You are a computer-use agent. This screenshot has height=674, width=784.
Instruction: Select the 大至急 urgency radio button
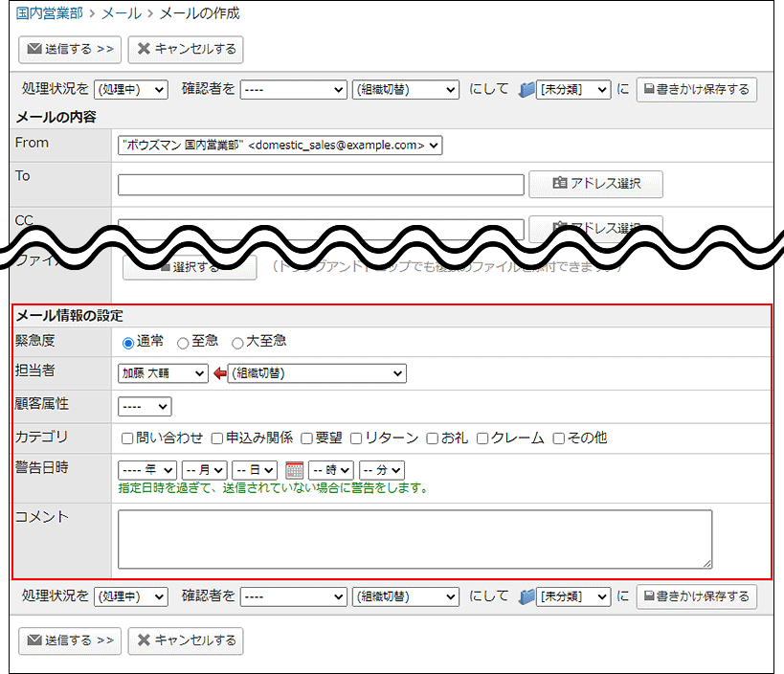pos(237,342)
